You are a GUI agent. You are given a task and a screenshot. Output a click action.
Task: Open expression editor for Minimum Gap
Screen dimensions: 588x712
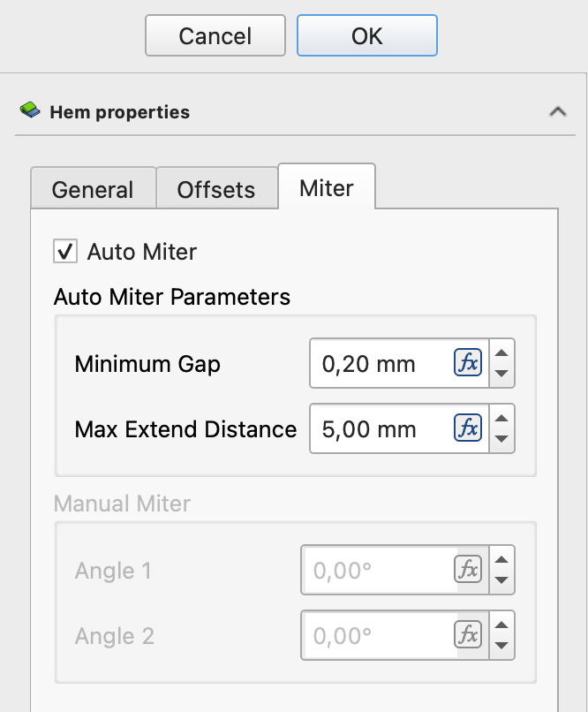467,363
